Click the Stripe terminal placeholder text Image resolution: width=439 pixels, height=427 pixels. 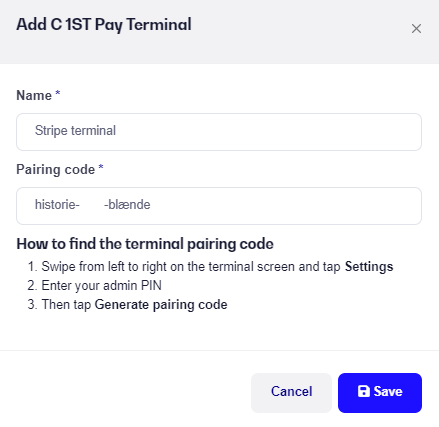(75, 131)
